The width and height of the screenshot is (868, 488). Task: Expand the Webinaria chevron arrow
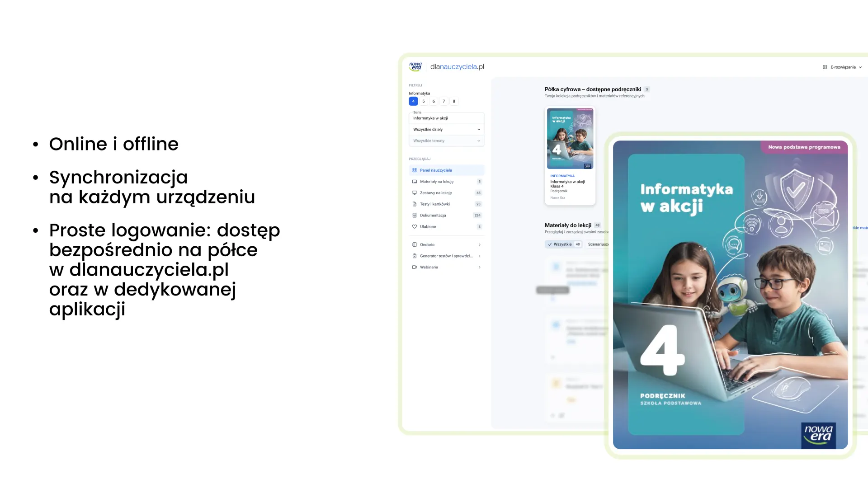pos(479,267)
